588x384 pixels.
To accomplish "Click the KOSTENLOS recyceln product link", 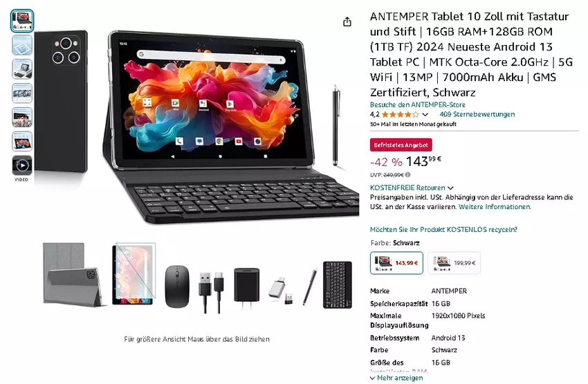I will 443,230.
